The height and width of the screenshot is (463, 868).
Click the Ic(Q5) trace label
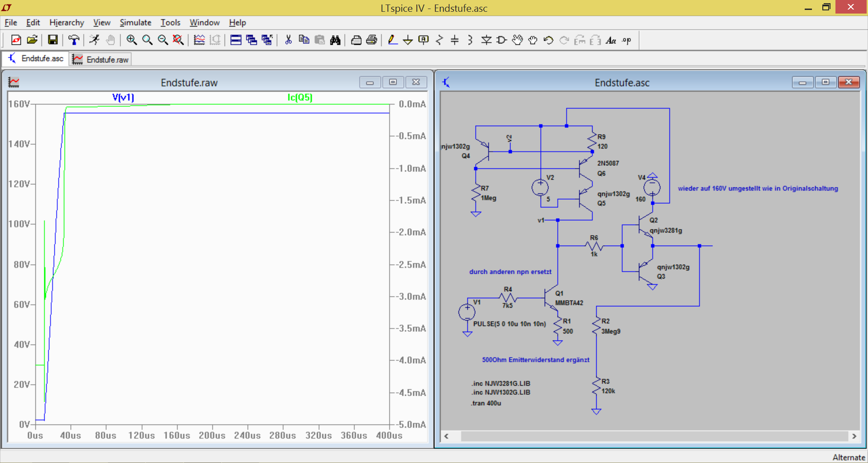click(x=300, y=97)
